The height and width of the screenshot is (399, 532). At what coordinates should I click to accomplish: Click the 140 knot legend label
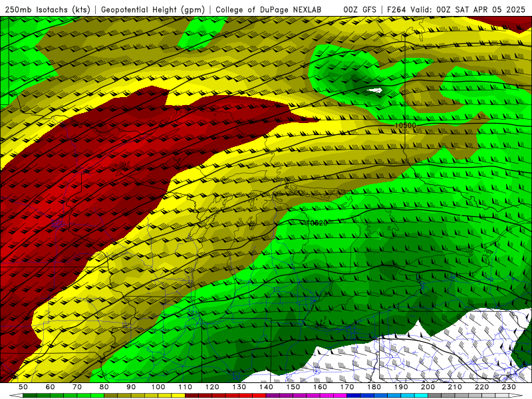(266, 387)
